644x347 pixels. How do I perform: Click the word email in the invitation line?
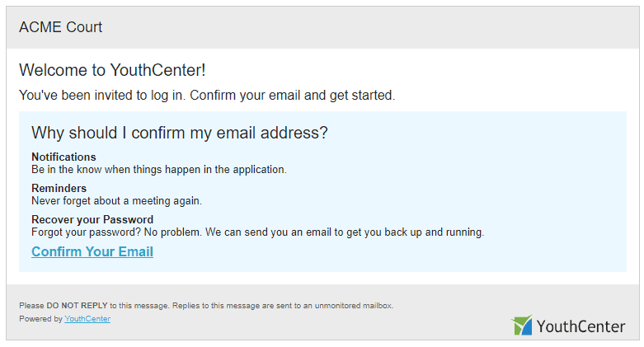coord(284,96)
